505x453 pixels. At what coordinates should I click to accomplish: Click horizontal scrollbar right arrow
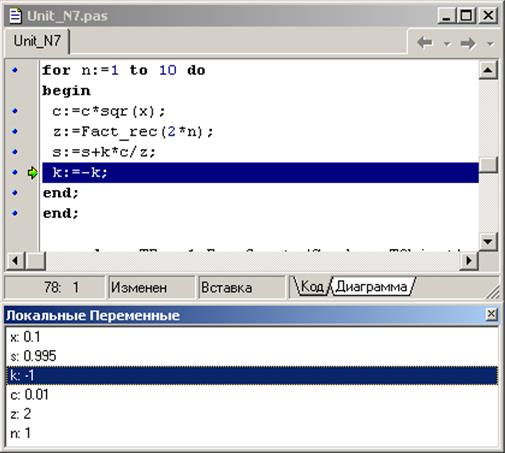click(x=469, y=260)
